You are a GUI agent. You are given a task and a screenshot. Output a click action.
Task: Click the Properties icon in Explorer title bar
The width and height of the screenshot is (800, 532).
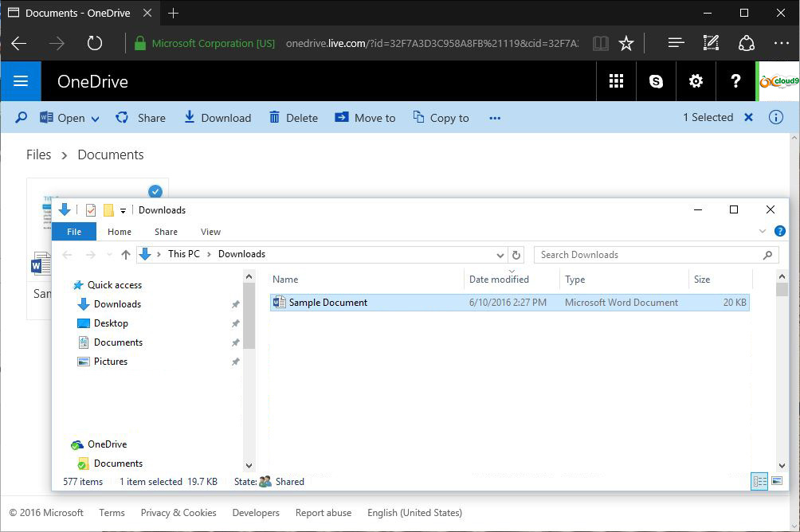[x=91, y=210]
